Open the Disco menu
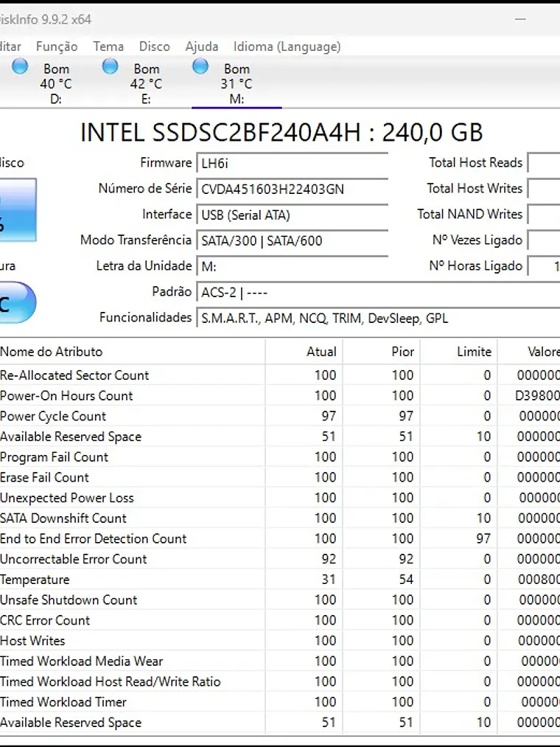 [x=154, y=46]
